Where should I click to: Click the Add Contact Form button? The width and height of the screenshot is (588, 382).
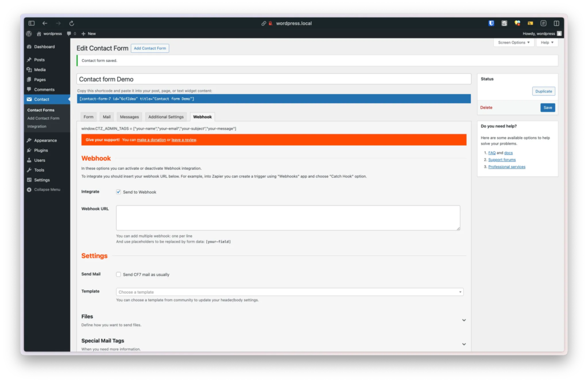coord(150,48)
